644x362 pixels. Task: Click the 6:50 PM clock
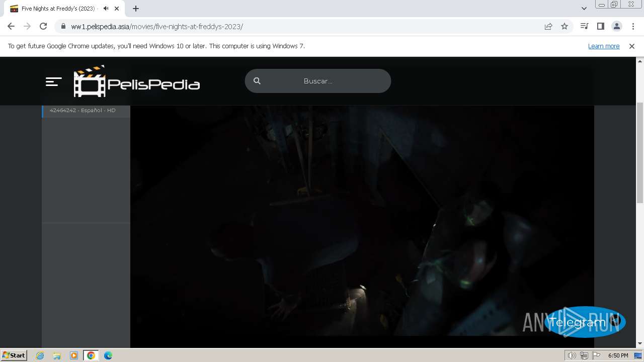click(x=618, y=355)
